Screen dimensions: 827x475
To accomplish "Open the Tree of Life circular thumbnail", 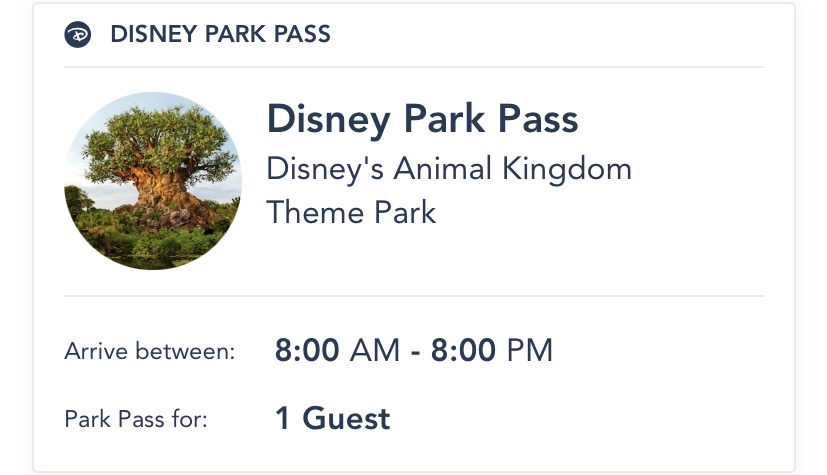I will coord(152,181).
